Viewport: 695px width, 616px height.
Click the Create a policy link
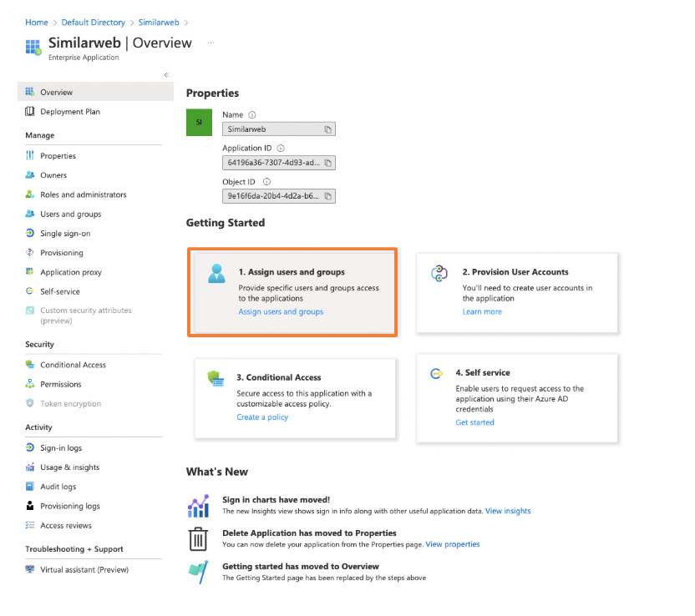[x=262, y=417]
